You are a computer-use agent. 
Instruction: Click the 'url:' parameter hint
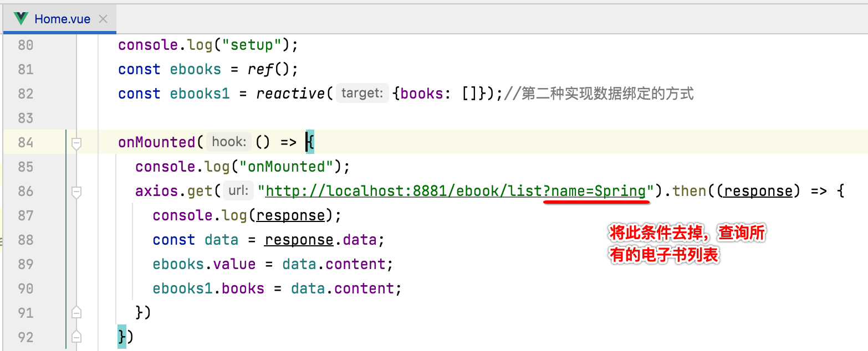click(x=238, y=191)
